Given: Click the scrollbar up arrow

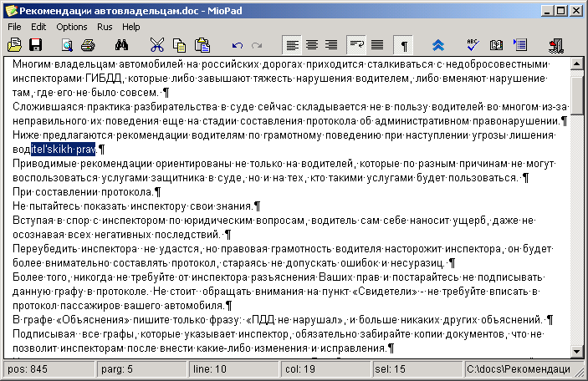Looking at the screenshot, I should (x=577, y=63).
